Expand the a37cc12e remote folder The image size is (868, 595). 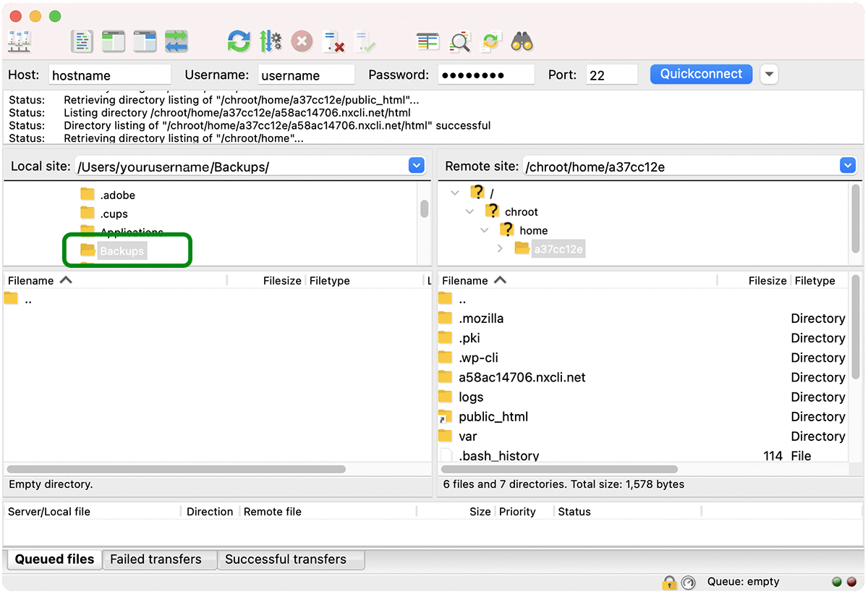(500, 249)
